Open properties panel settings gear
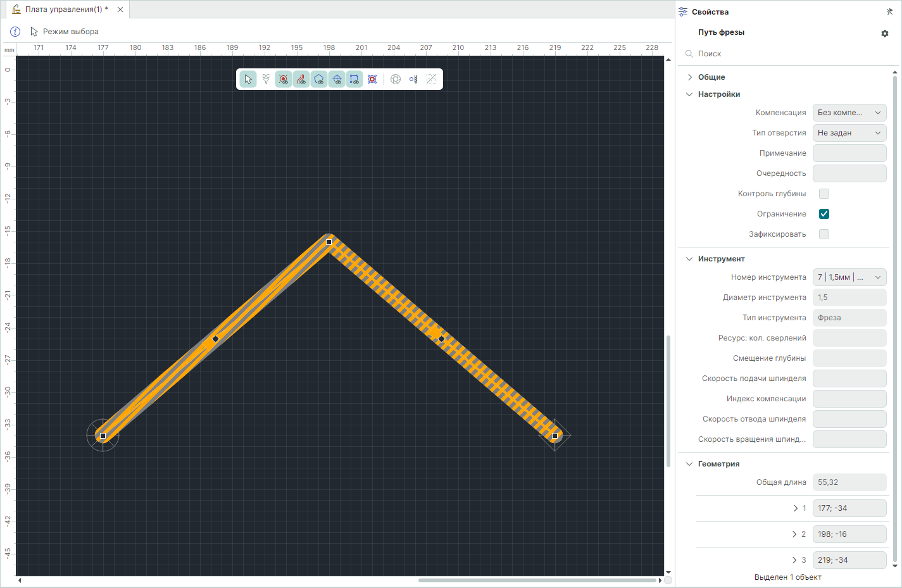Image resolution: width=902 pixels, height=588 pixels. click(x=885, y=34)
